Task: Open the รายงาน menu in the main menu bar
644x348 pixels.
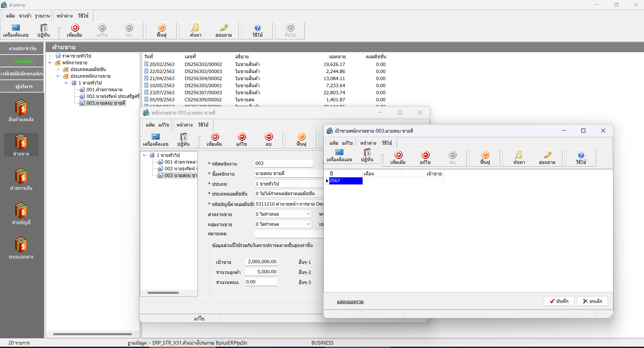Action: pyautogui.click(x=42, y=16)
